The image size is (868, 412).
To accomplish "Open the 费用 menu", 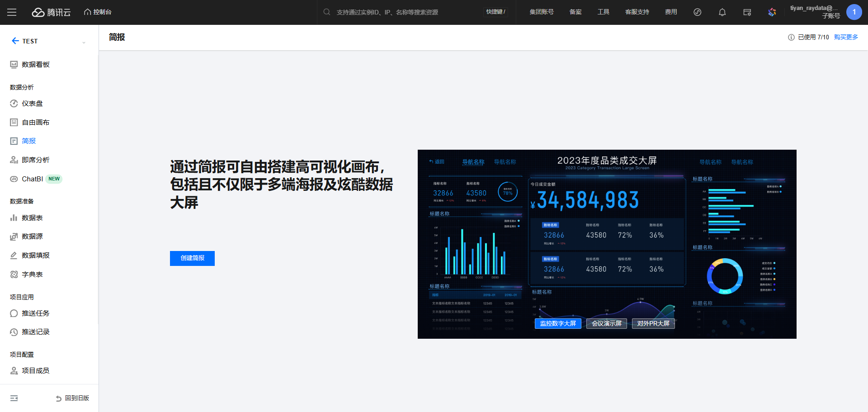I will click(670, 12).
